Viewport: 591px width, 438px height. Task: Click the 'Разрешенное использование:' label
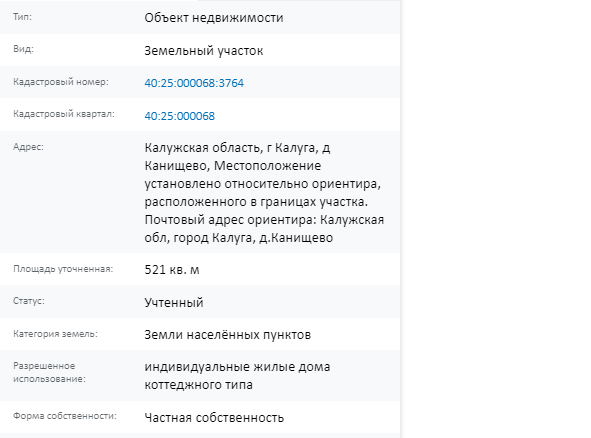click(x=49, y=372)
